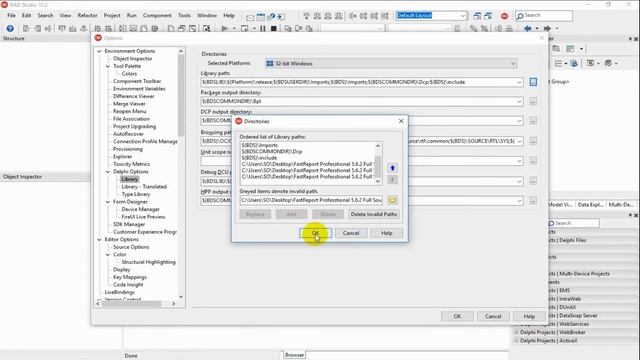This screenshot has width=640, height=360.
Task: Click the path edit field in Directories dialog
Action: (311, 200)
